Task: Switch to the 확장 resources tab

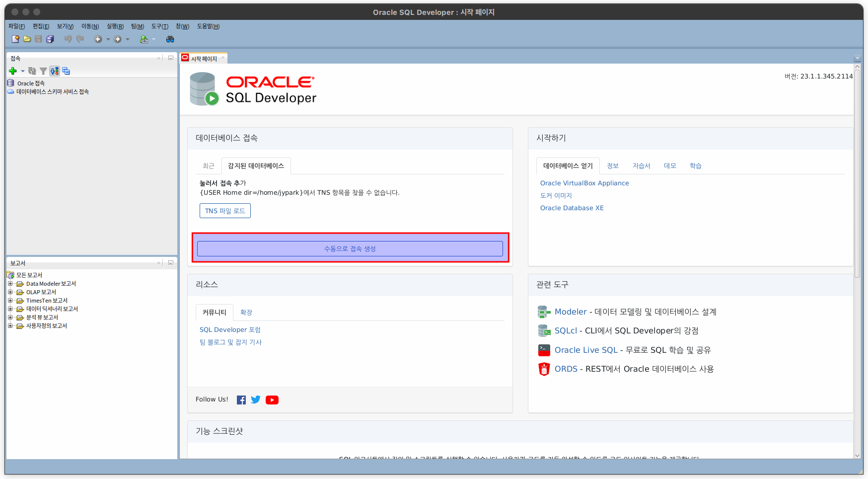Action: [246, 313]
